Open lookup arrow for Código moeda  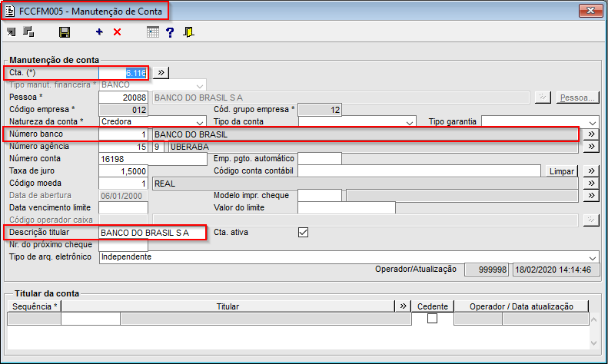tap(591, 184)
